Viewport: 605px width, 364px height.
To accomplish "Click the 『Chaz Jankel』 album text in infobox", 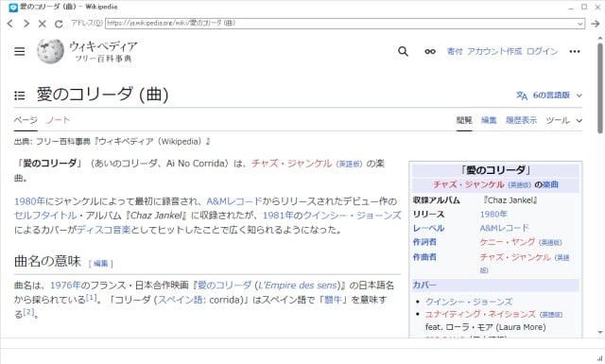I will coord(510,200).
